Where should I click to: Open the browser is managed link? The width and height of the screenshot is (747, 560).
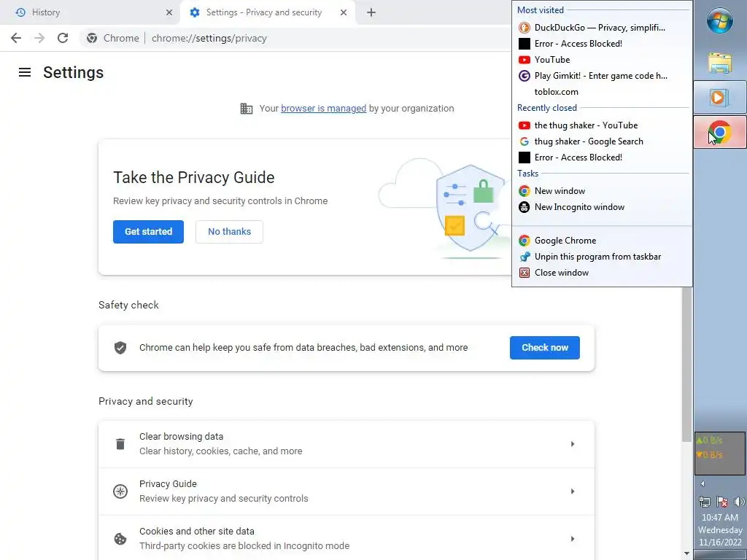click(x=323, y=108)
